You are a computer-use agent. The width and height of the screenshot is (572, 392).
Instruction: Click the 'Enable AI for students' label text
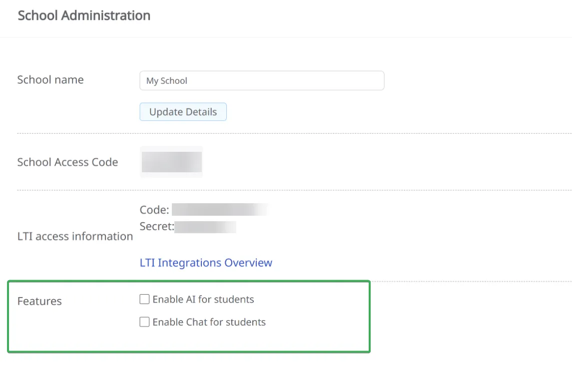[x=203, y=300]
